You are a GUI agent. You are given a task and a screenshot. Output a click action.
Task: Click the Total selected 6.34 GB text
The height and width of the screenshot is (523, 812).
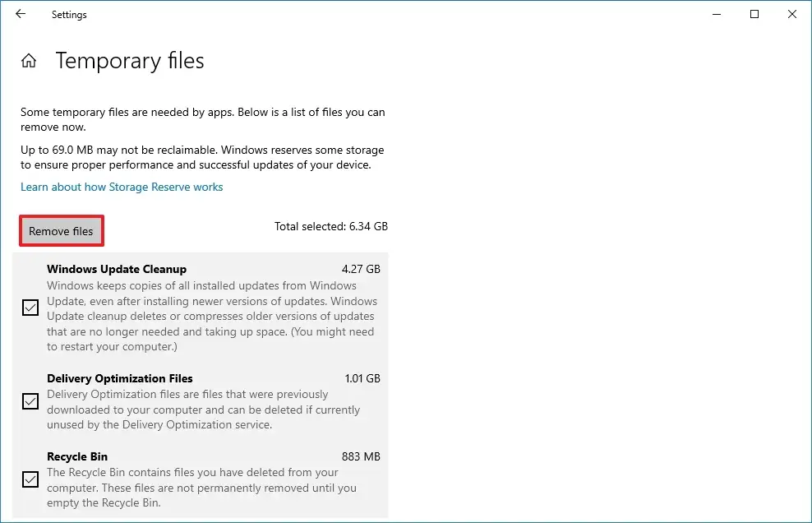pyautogui.click(x=330, y=226)
